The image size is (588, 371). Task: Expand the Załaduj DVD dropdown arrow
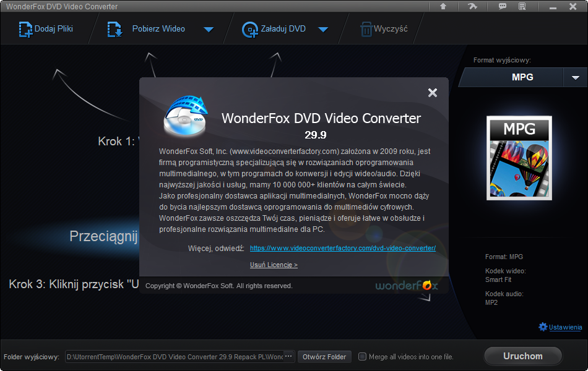tap(323, 30)
